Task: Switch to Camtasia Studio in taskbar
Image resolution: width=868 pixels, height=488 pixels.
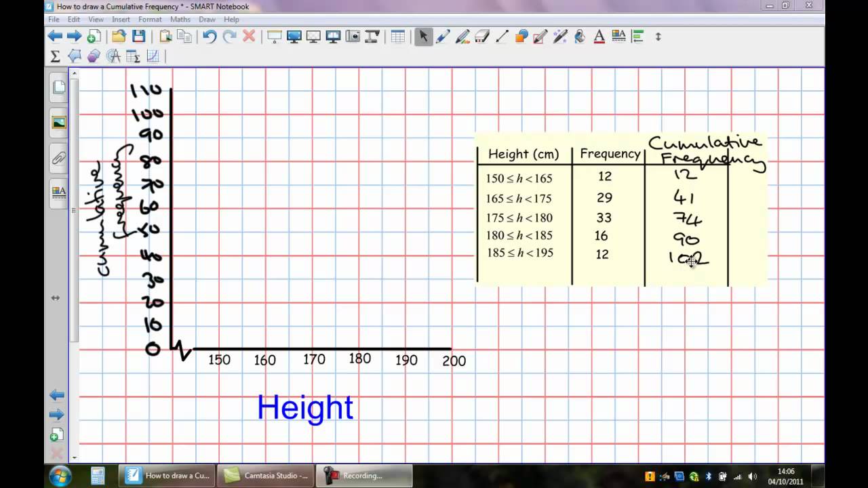Action: [267, 476]
